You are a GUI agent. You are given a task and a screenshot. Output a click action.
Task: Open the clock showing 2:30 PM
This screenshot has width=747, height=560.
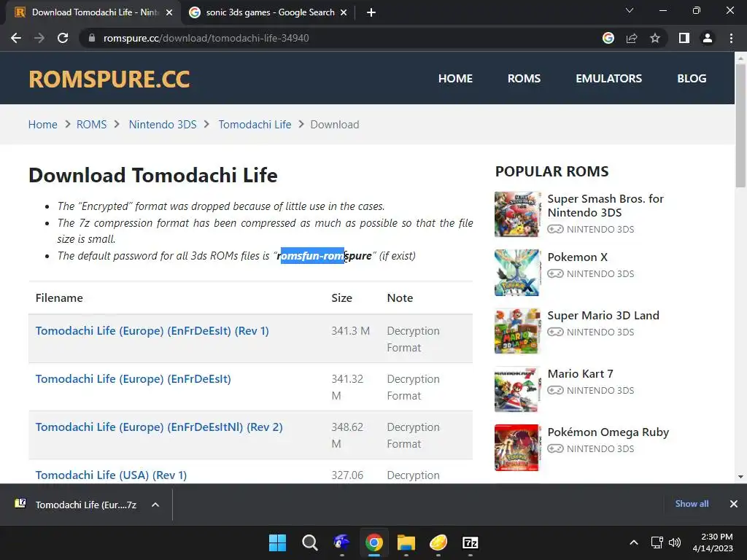tap(713, 542)
